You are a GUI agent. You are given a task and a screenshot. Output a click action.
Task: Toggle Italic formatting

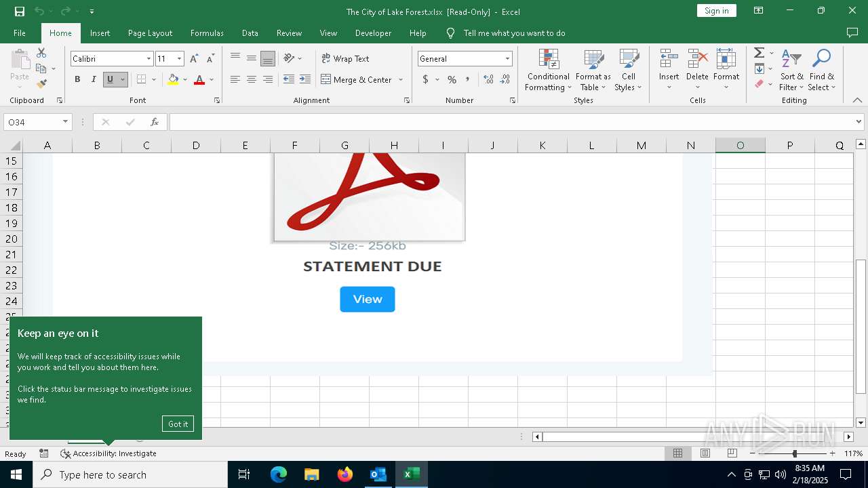(94, 79)
